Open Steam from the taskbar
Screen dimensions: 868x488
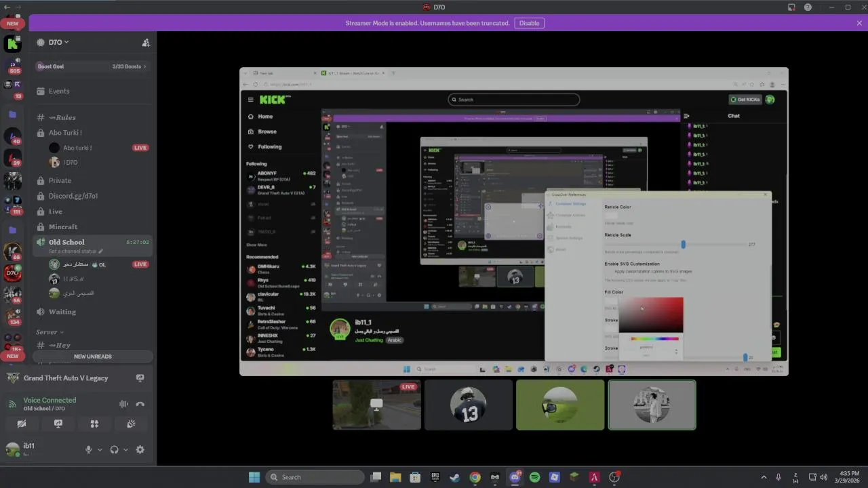pyautogui.click(x=455, y=477)
